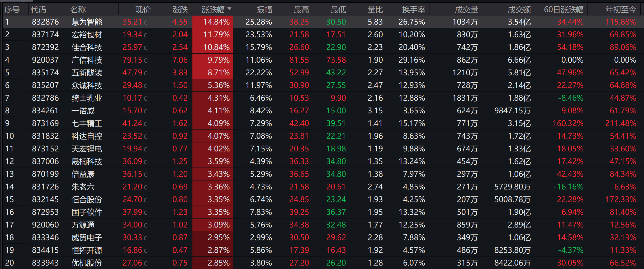Sort by 成交额 column header

pos(519,10)
